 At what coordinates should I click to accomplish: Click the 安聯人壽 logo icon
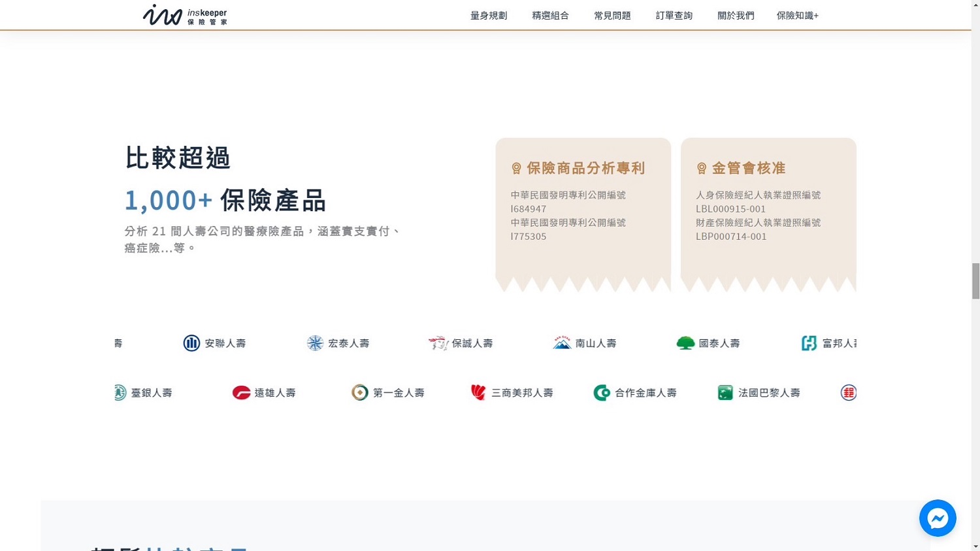point(191,343)
